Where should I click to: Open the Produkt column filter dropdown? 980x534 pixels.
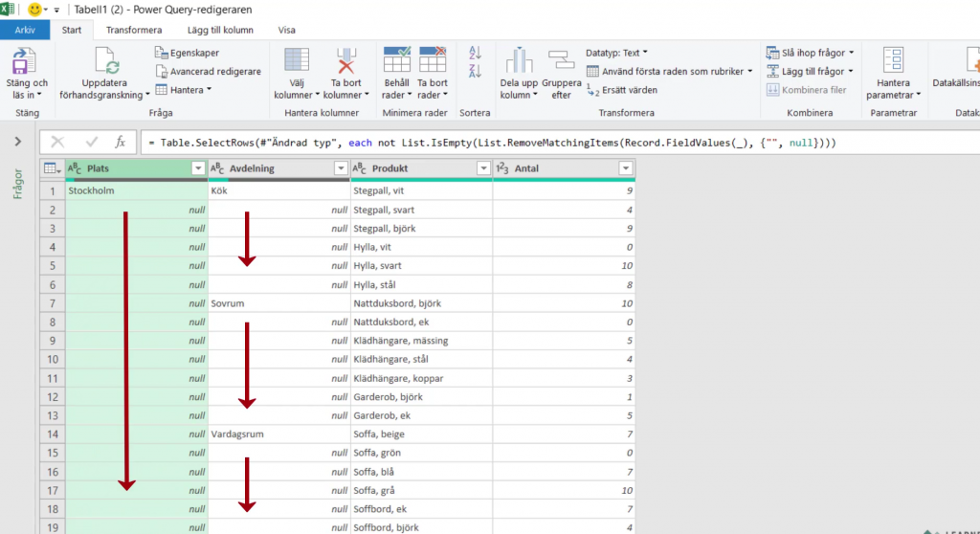click(483, 168)
